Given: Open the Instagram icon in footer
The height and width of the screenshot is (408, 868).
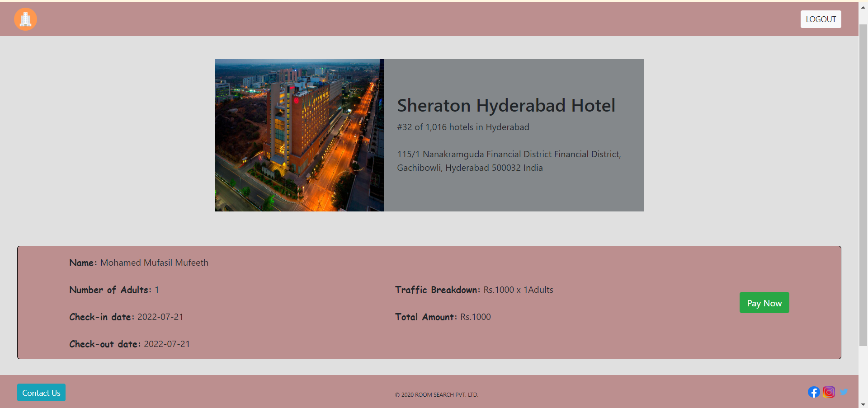Looking at the screenshot, I should tap(829, 392).
